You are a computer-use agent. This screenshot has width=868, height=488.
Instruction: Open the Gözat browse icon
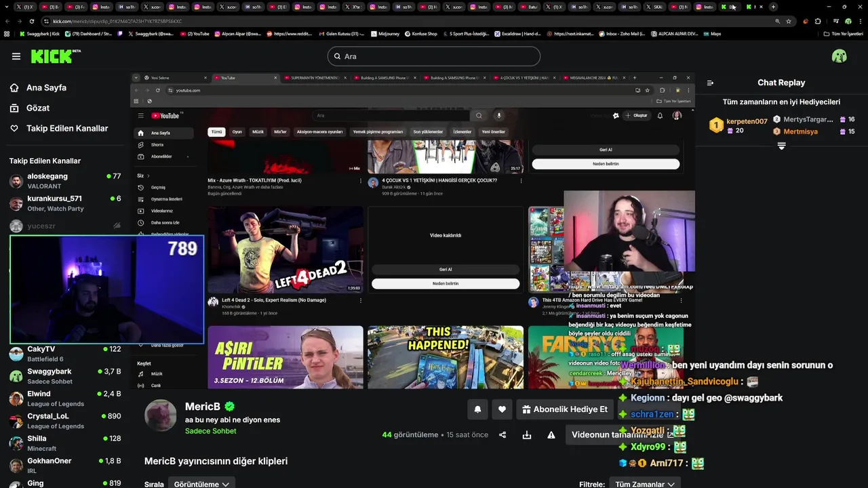coord(14,108)
